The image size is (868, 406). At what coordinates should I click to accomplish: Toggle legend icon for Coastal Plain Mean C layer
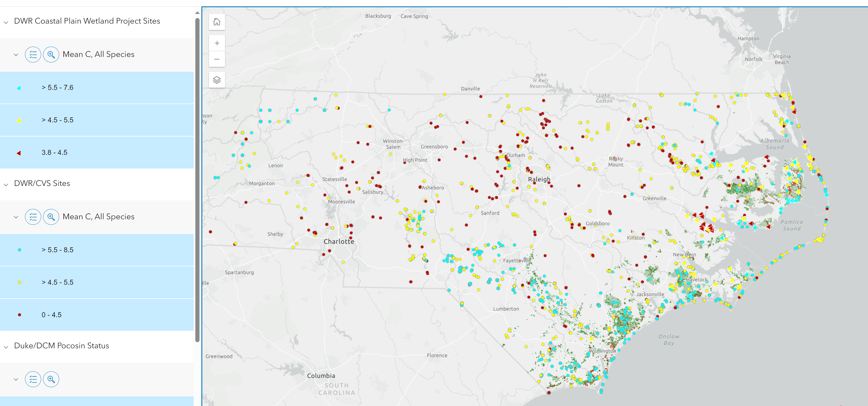(33, 55)
